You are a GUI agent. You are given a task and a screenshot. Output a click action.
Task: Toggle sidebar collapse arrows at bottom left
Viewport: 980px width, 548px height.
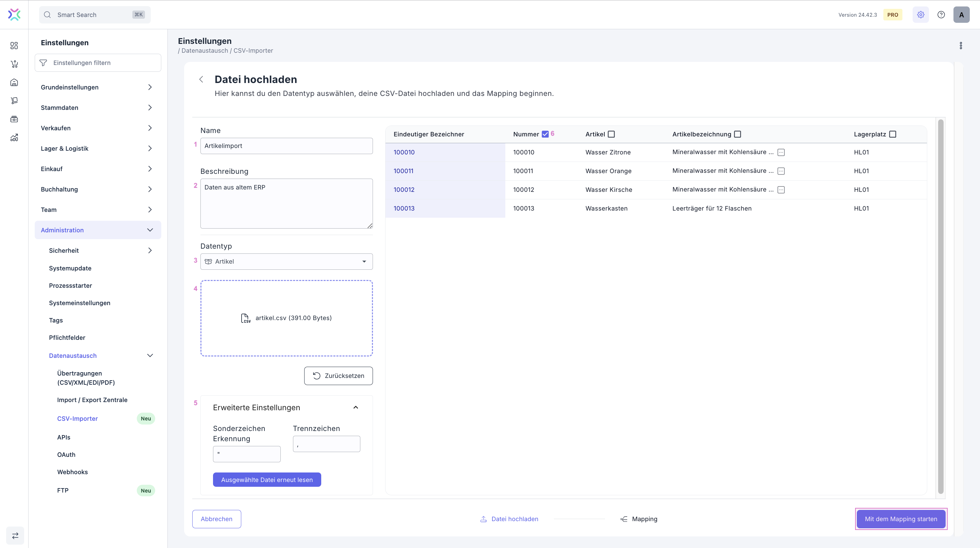(x=15, y=535)
